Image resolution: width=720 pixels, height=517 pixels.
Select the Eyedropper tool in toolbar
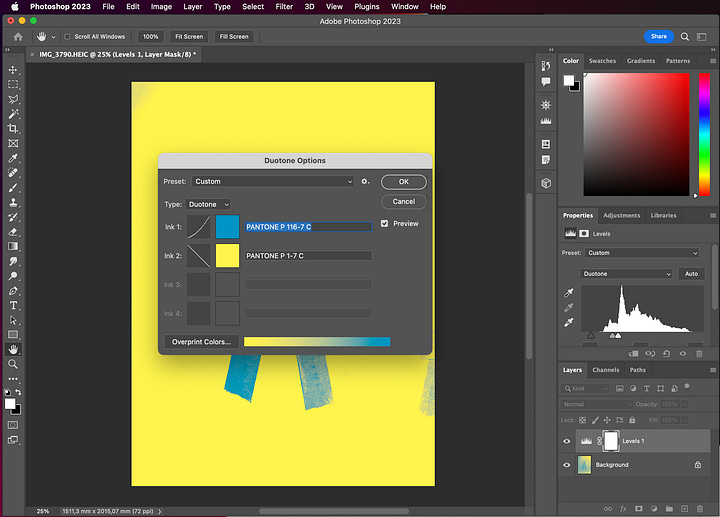13,158
